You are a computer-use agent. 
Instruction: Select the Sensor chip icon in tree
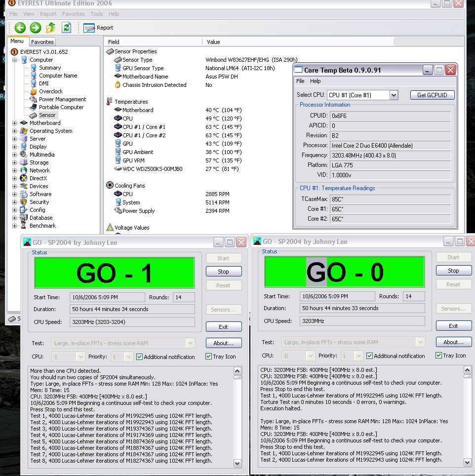coord(34,115)
